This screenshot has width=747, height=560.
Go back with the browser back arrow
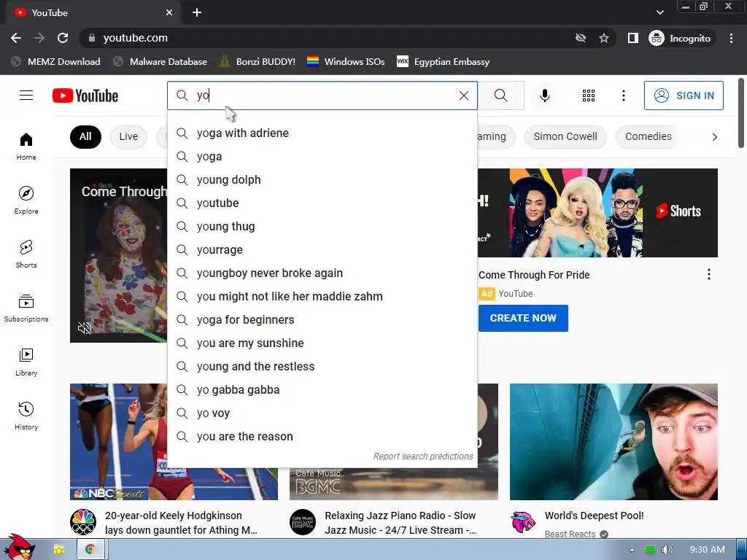pos(16,38)
